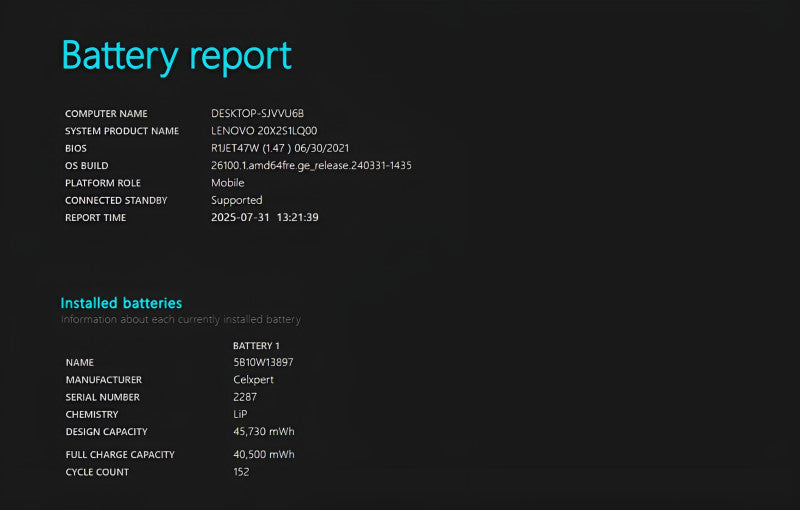
Task: Select the SYSTEM PRODUCT NAME label
Action: coord(122,131)
